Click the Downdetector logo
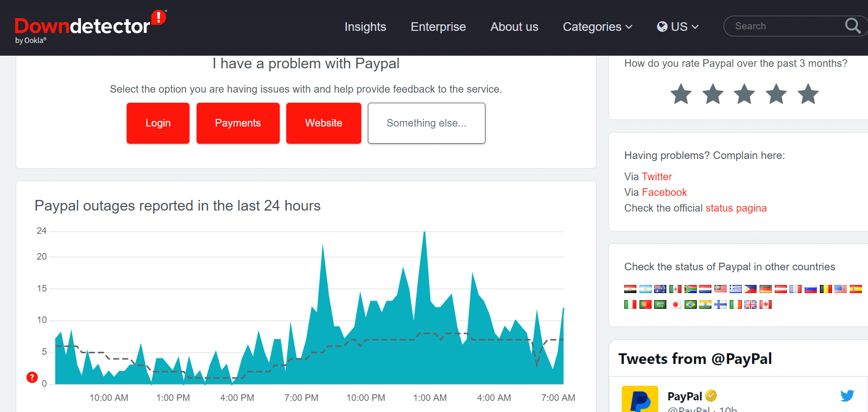This screenshot has height=412, width=868. tap(90, 26)
